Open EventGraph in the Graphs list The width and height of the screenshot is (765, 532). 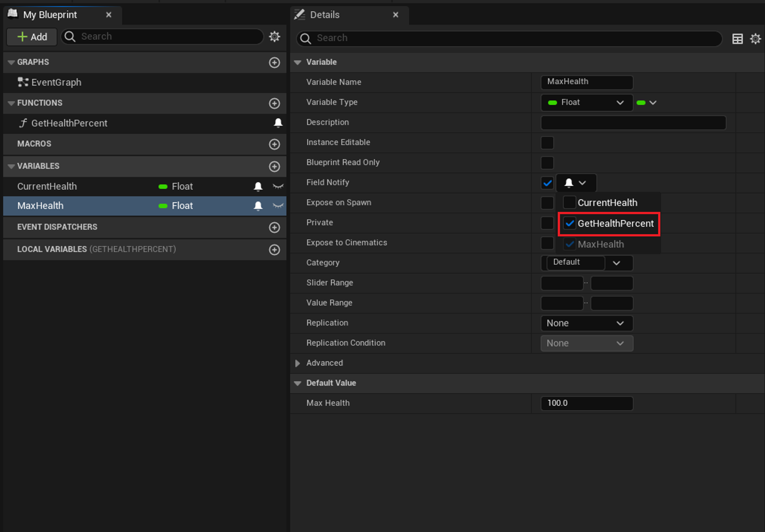56,83
